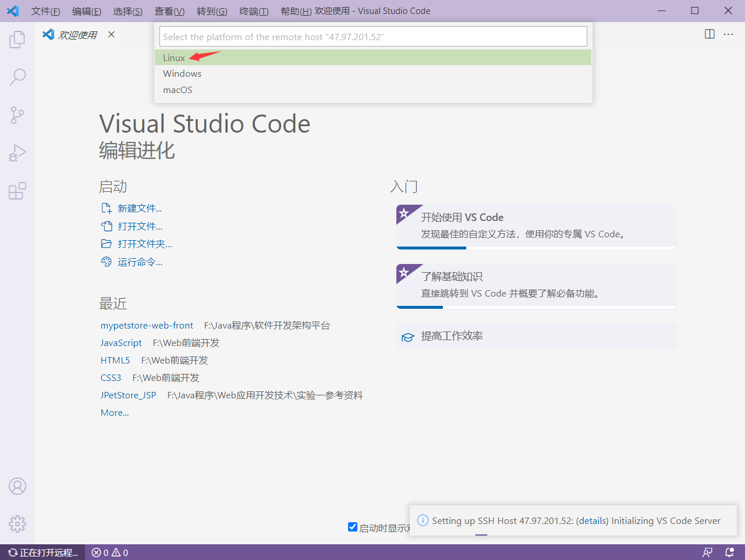Click the Initializing VS Code Server message
The width and height of the screenshot is (745, 560).
(666, 520)
